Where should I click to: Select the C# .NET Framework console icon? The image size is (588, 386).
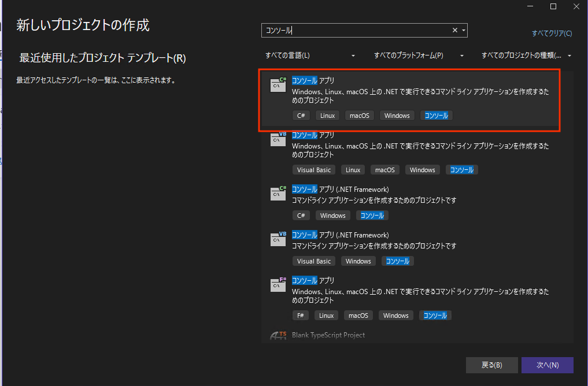tap(278, 194)
